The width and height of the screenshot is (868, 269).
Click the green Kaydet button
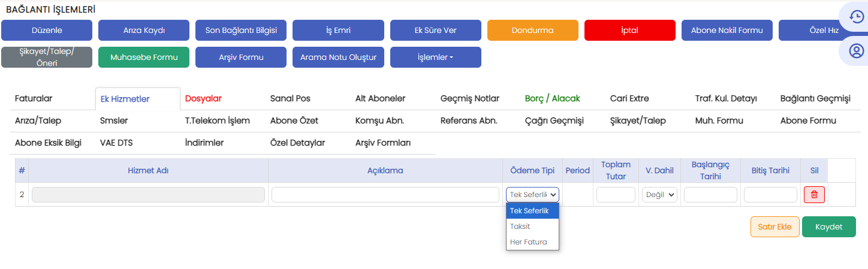[828, 227]
